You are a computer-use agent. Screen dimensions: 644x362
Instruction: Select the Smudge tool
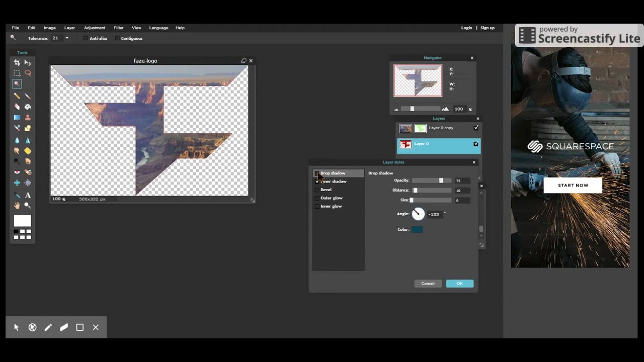[x=17, y=151]
